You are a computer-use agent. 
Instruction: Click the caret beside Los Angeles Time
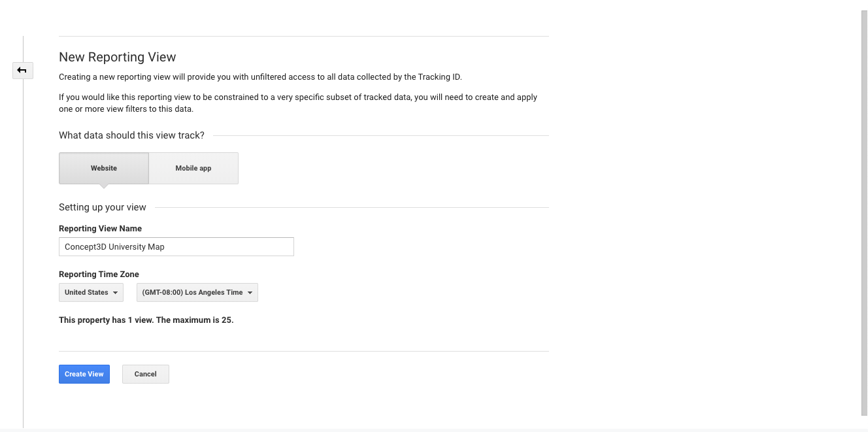click(x=250, y=293)
